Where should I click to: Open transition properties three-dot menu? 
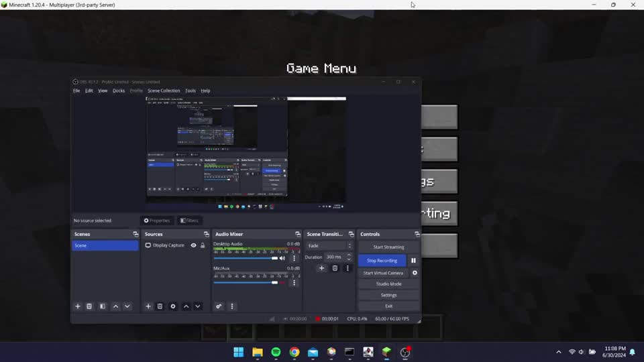[347, 268]
